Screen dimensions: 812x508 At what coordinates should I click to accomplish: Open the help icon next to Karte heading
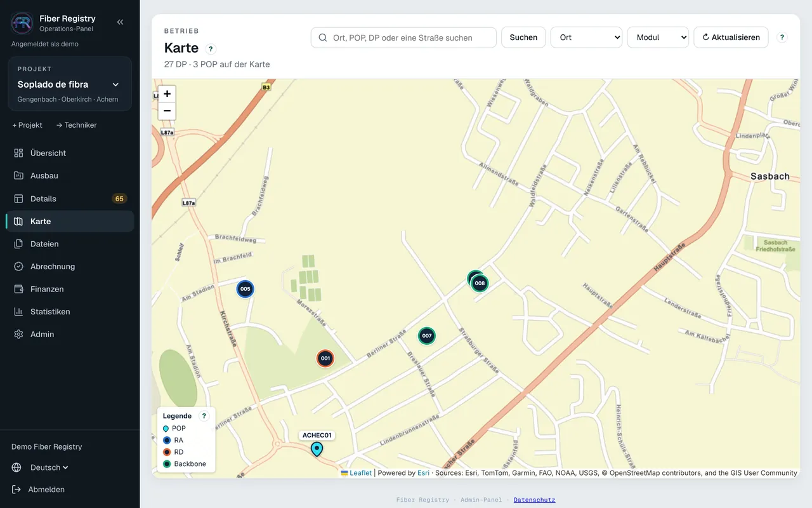211,49
